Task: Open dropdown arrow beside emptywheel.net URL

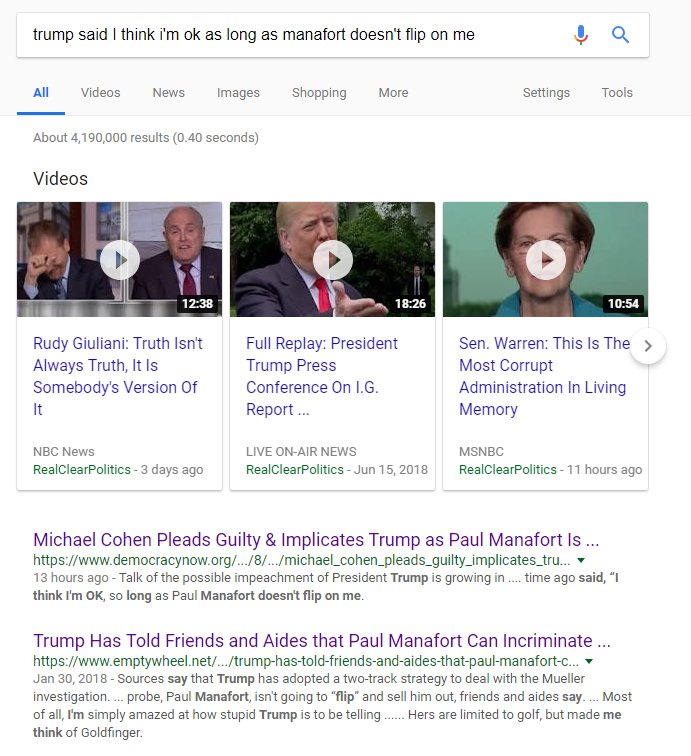Action: pos(589,661)
